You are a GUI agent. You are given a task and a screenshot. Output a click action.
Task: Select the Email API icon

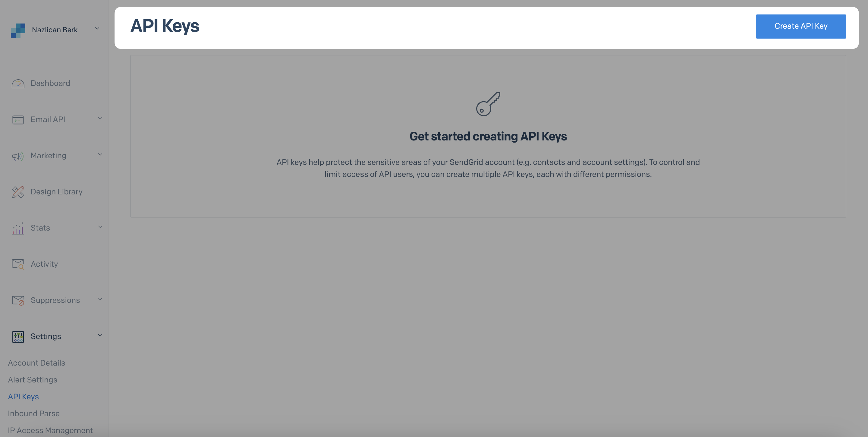18,120
